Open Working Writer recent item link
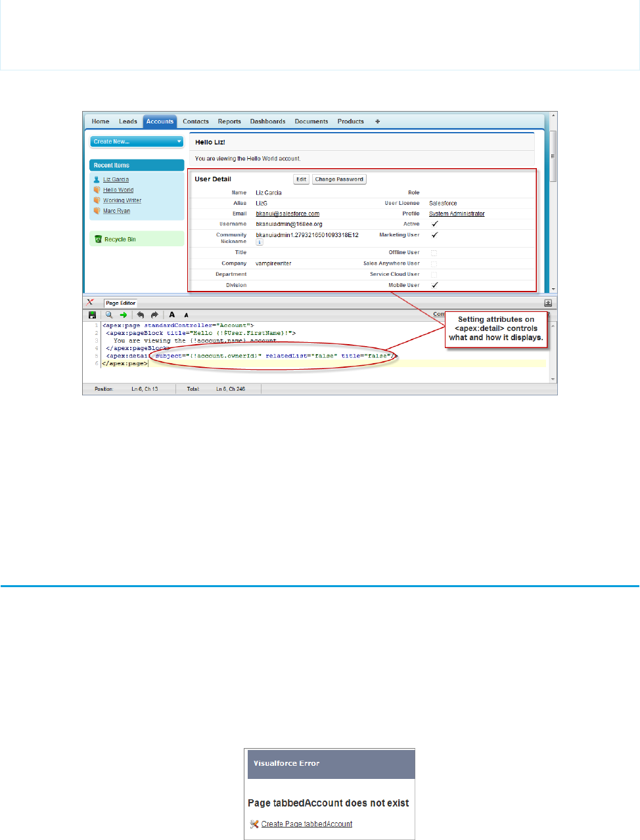The image size is (640, 840). pyautogui.click(x=122, y=200)
